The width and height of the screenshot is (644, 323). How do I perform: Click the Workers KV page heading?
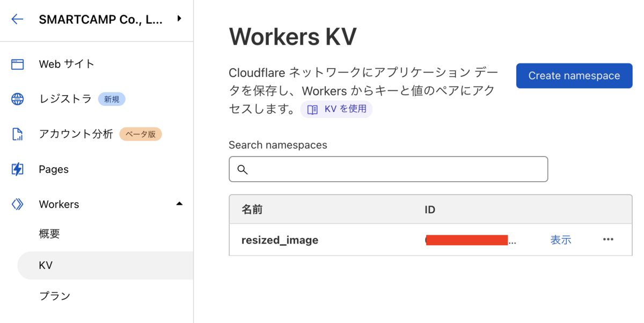[292, 37]
